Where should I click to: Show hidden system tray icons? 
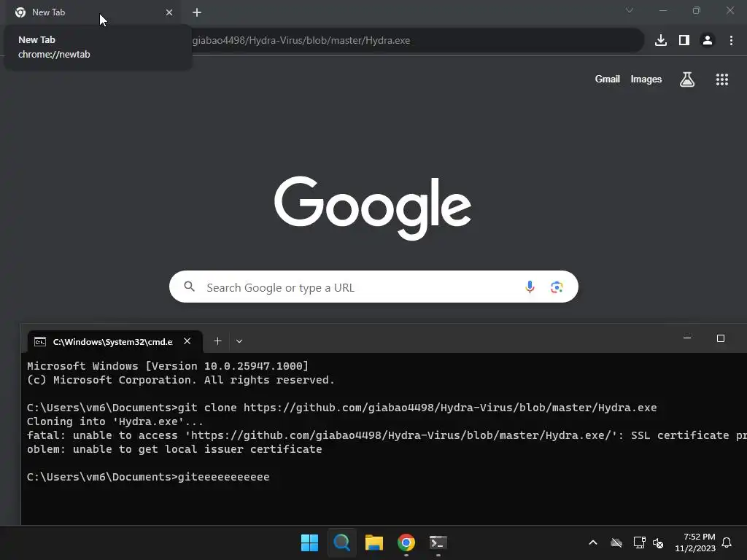pos(592,542)
